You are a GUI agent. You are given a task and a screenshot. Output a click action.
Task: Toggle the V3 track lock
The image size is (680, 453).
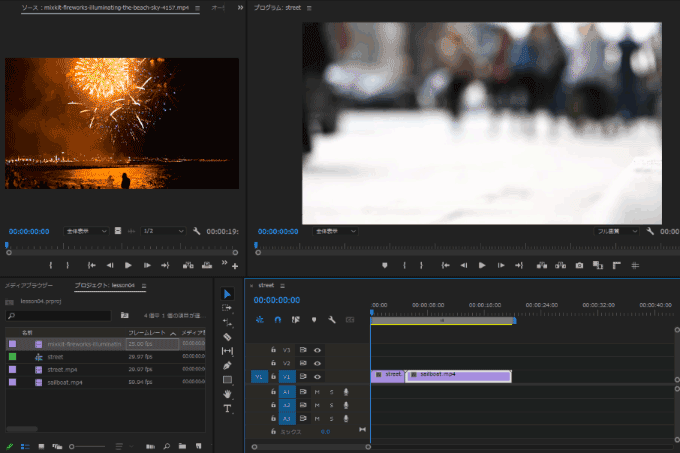click(273, 349)
